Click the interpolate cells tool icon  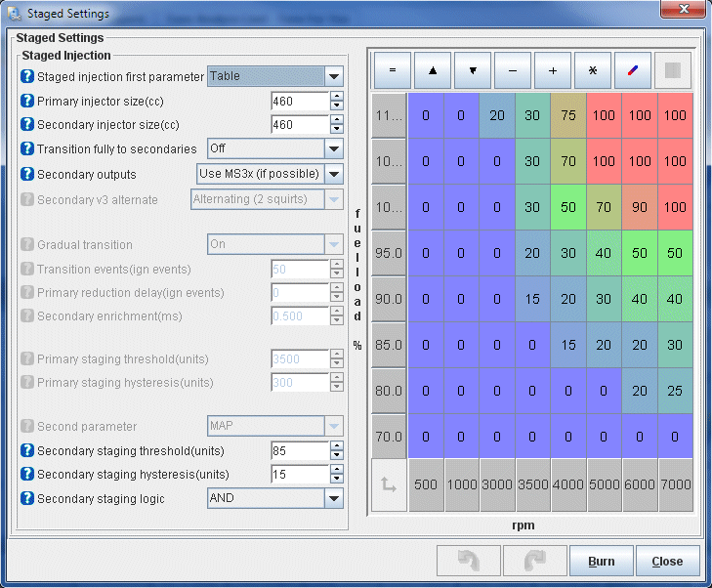[x=633, y=70]
